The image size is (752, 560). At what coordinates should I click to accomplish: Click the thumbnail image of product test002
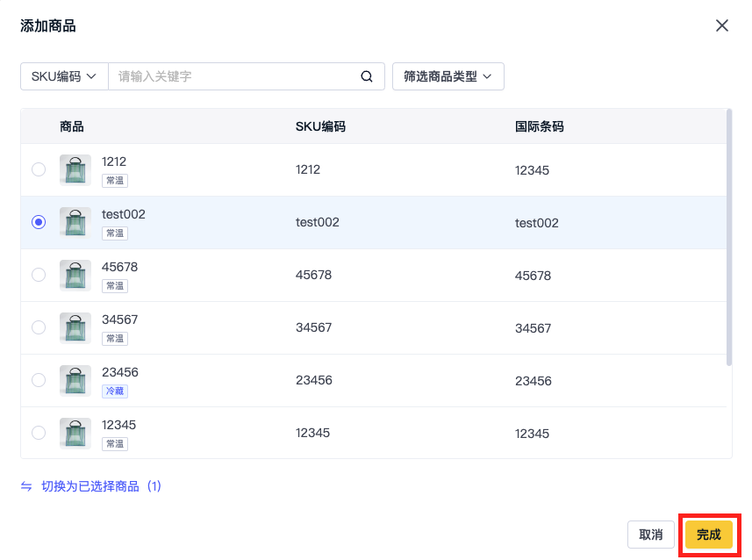pos(75,223)
